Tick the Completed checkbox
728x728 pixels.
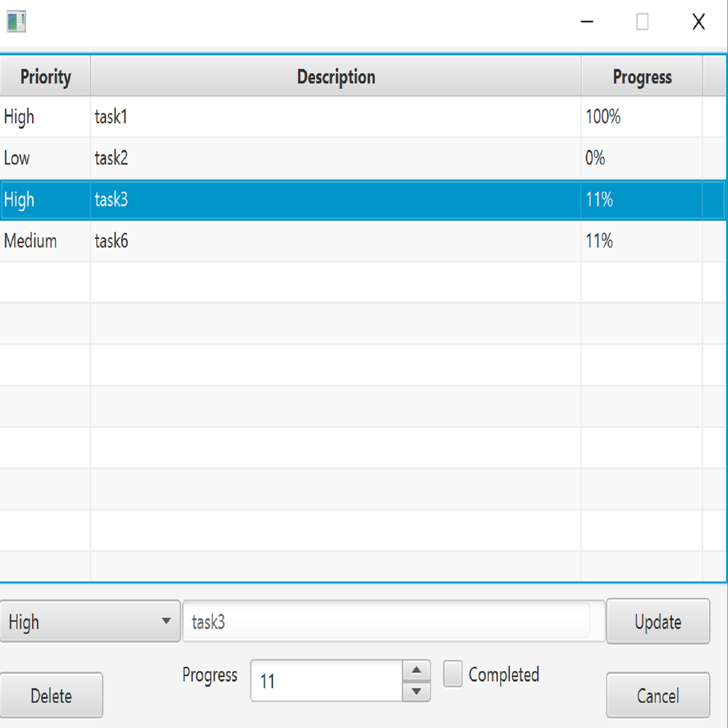pyautogui.click(x=453, y=674)
